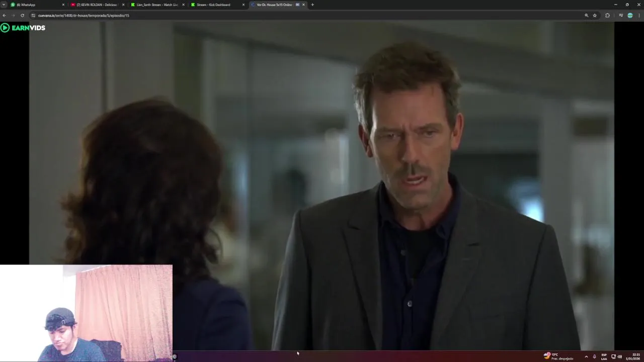This screenshot has height=362, width=644.
Task: Close the Dr. House tab
Action: 303,5
